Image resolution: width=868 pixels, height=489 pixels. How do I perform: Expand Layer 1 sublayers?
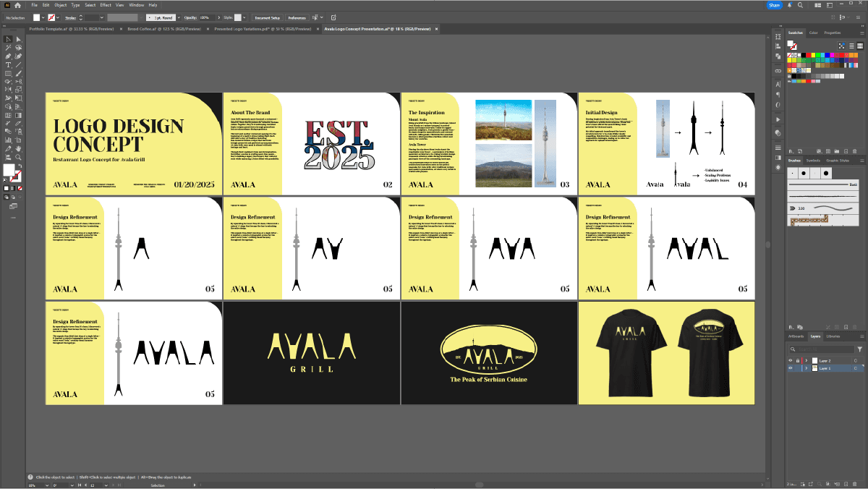pyautogui.click(x=807, y=368)
